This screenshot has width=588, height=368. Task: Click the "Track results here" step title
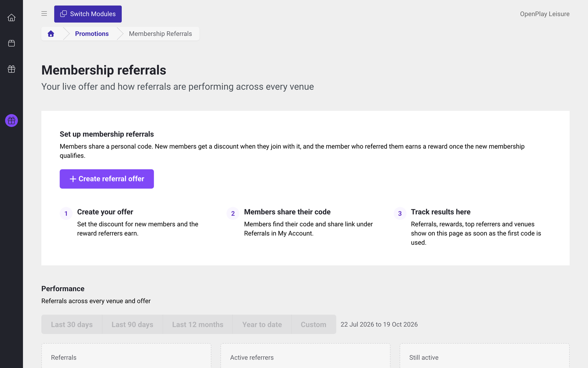[441, 212]
